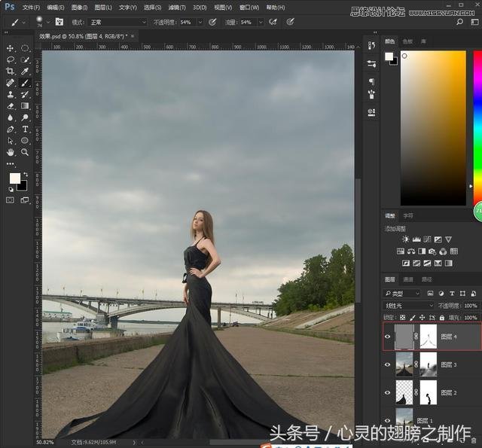The image size is (482, 448).
Task: Add a Brightness/Contrast adjustment
Action: 406,239
